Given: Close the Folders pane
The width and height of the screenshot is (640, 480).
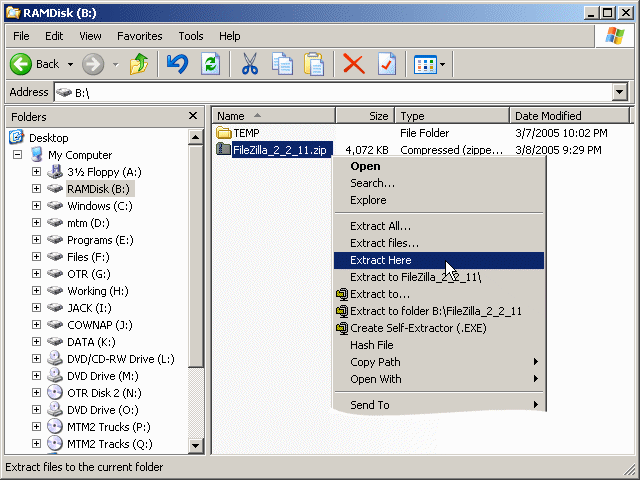Looking at the screenshot, I should click(x=193, y=116).
